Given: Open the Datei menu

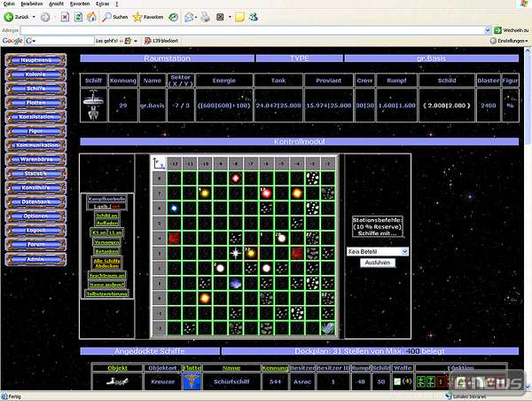Looking at the screenshot, I should tap(9, 4).
